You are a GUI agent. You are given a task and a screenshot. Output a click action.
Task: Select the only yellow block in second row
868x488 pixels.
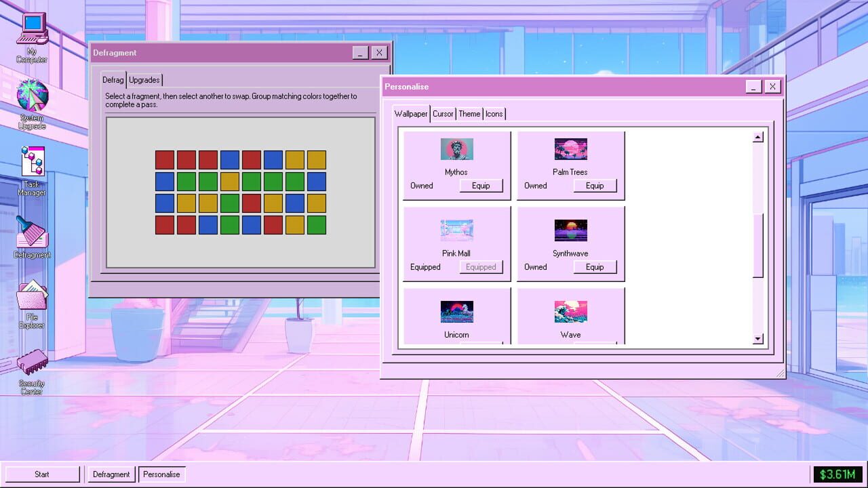230,182
